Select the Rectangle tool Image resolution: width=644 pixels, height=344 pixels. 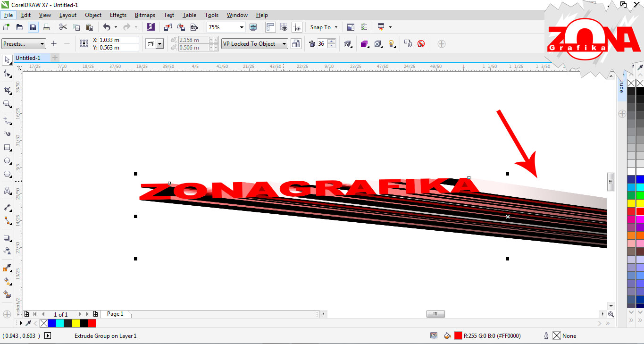click(x=7, y=147)
